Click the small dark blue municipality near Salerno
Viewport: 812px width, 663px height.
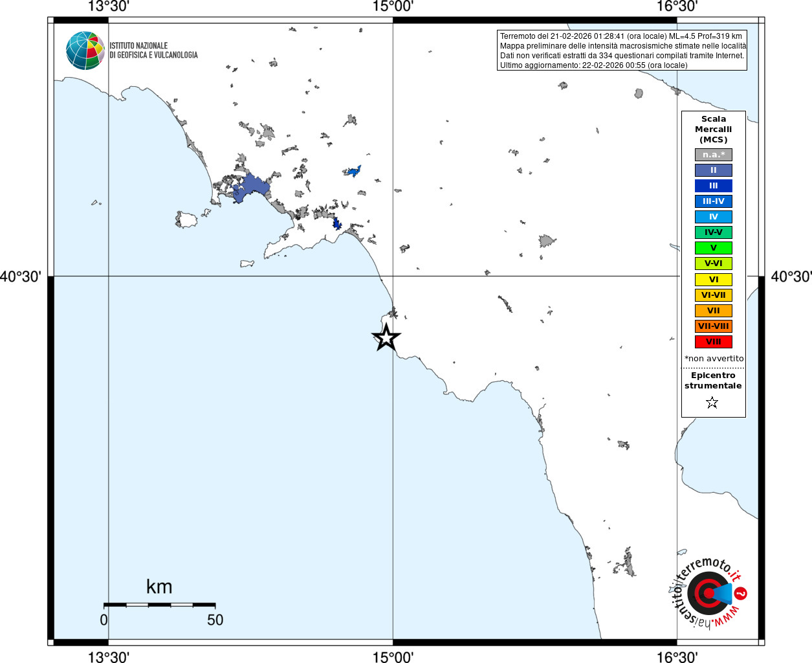coord(336,224)
